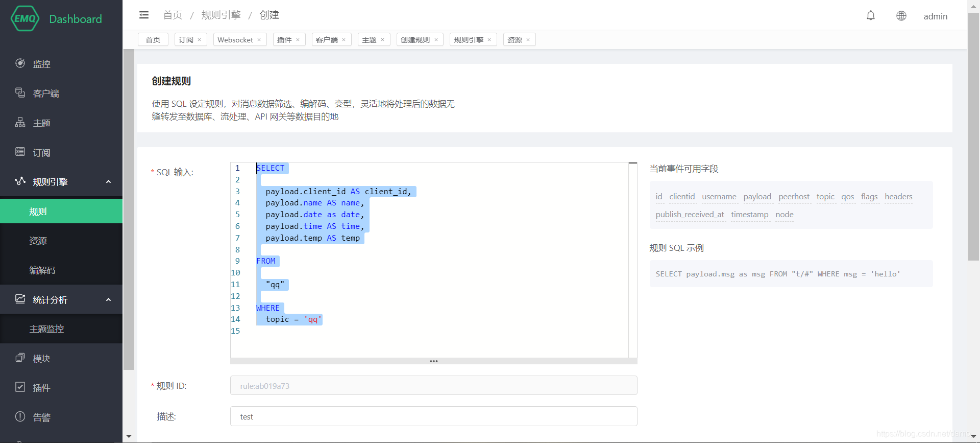The width and height of the screenshot is (980, 443).
Task: Insert the timestamp field tag
Action: [750, 215]
